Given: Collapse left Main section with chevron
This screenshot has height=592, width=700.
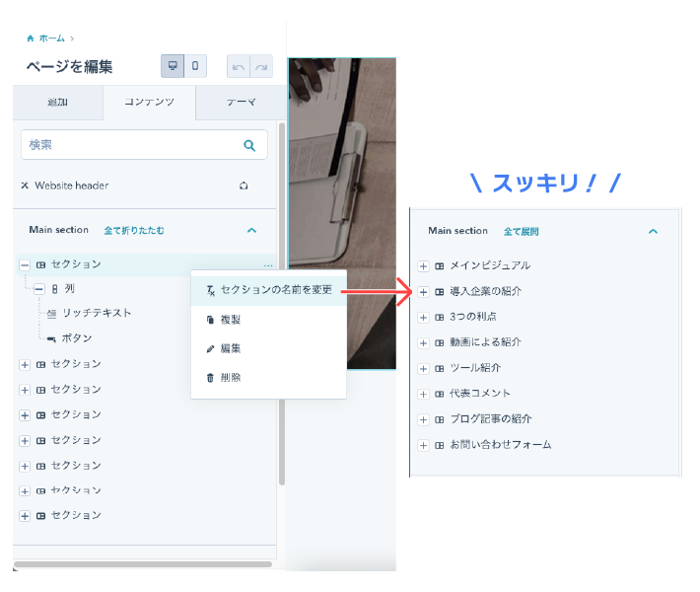Looking at the screenshot, I should pos(251,231).
